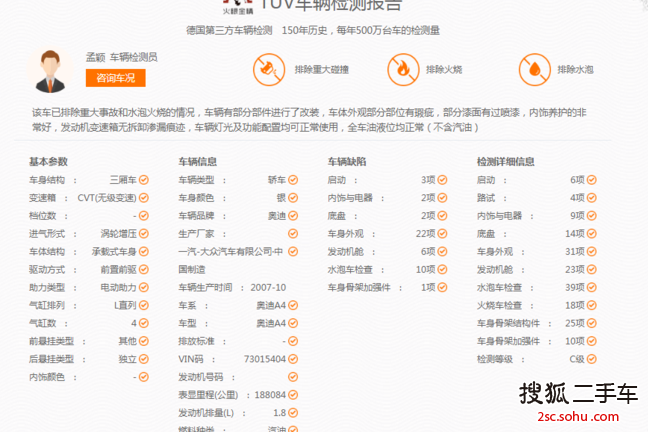Click check icon beside 前置前驱
648x432 pixels.
144,270
